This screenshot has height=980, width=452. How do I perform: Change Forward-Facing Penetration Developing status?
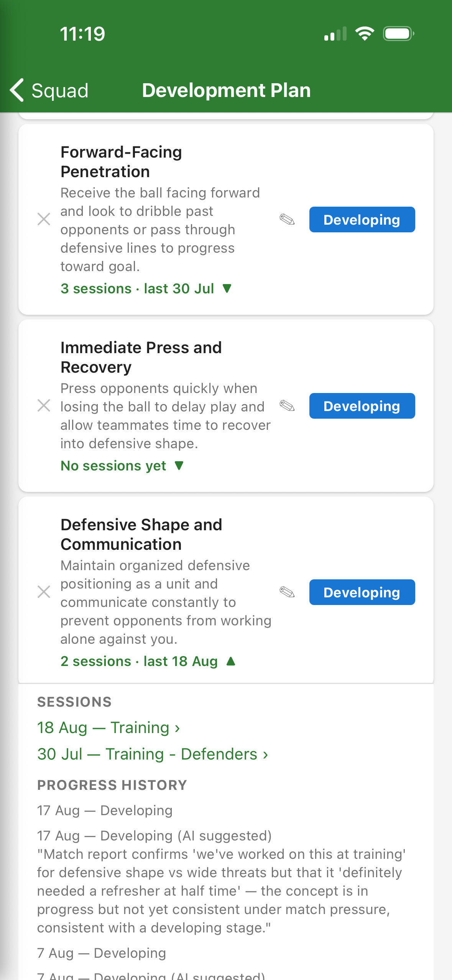(362, 219)
